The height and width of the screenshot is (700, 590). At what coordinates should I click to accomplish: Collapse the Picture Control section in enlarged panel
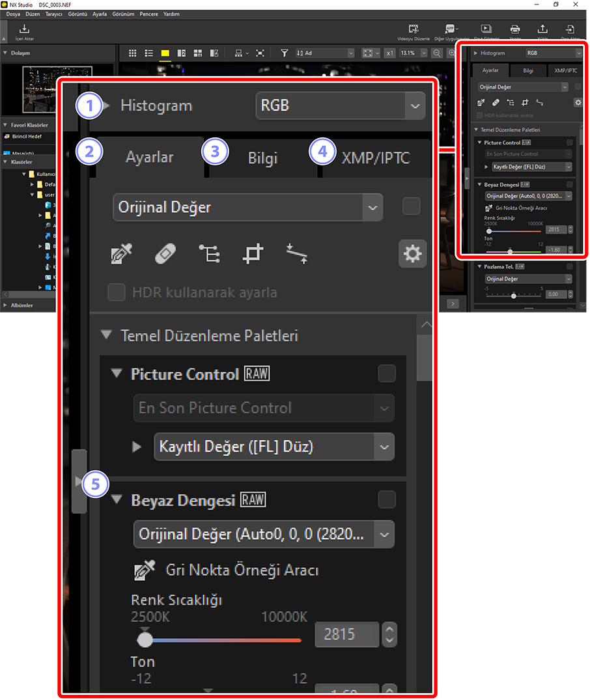[117, 373]
